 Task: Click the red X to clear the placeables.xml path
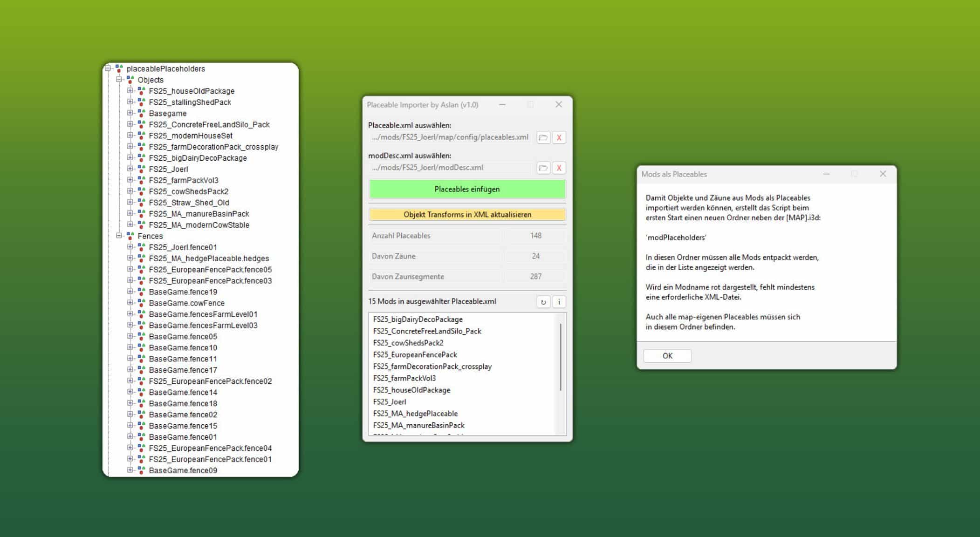coord(559,137)
